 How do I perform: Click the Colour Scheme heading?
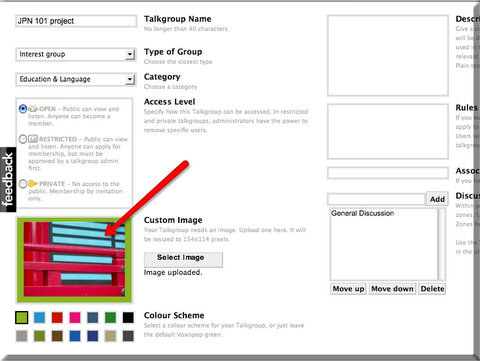point(174,315)
